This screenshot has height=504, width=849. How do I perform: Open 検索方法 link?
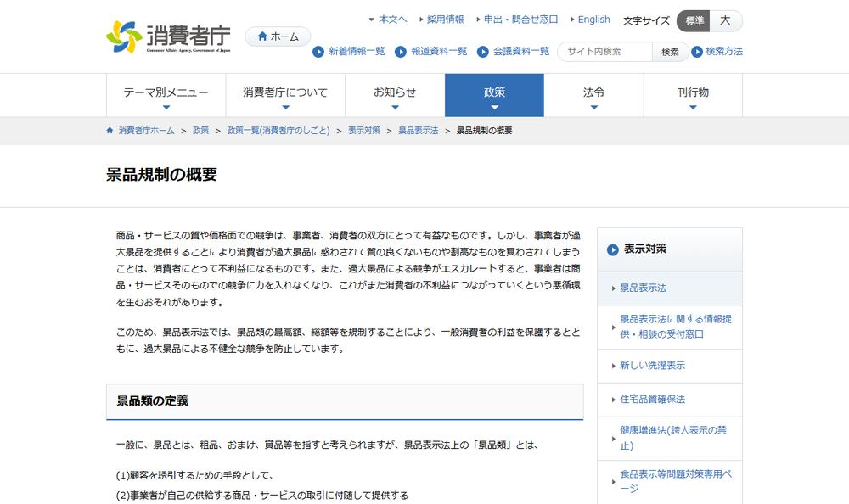724,52
